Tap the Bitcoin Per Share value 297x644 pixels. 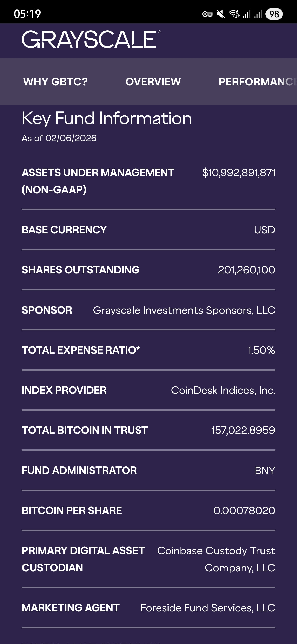[x=244, y=511]
